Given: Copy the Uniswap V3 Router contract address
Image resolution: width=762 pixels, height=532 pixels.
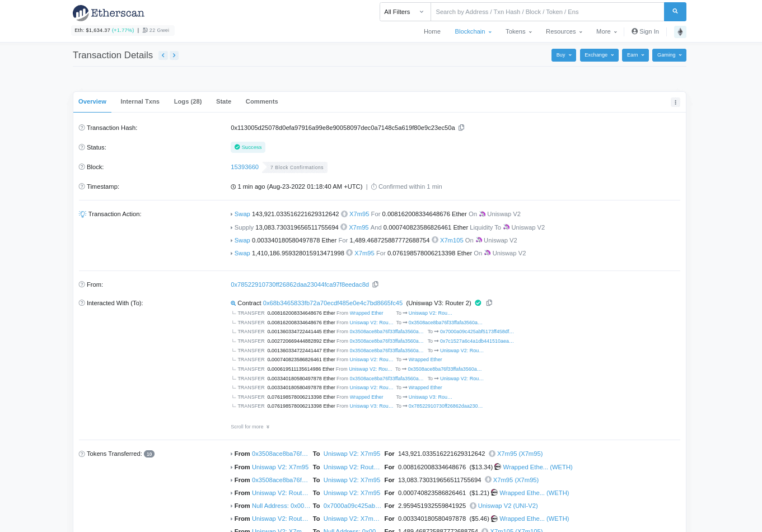Looking at the screenshot, I should [489, 303].
